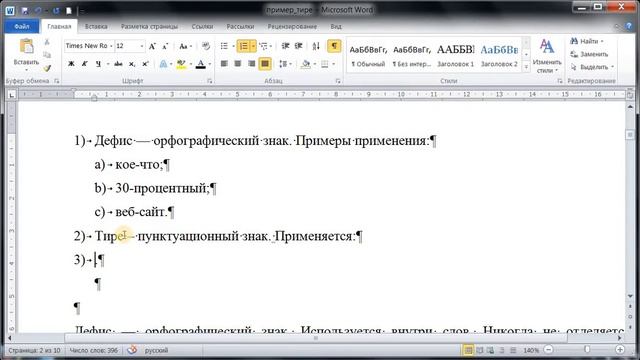Click the zoom level 140% value
This screenshot has width=640, height=360.
coord(531,350)
